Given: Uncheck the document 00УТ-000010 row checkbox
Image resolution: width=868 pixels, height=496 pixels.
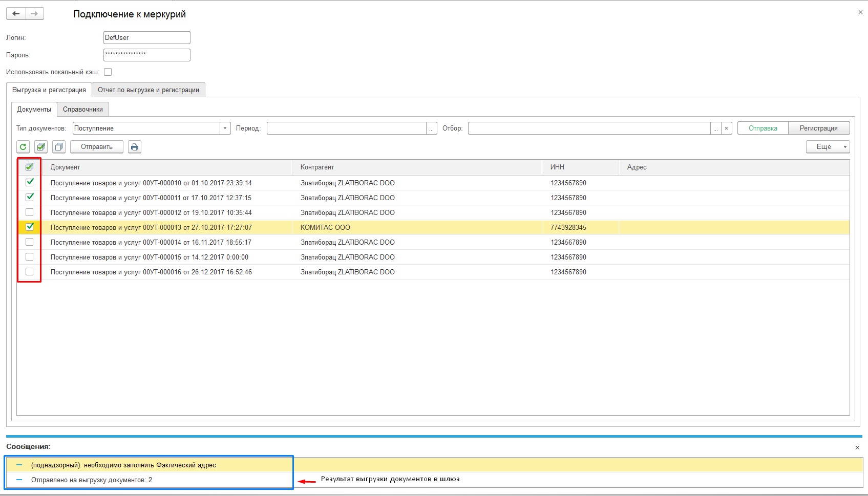Looking at the screenshot, I should 30,182.
